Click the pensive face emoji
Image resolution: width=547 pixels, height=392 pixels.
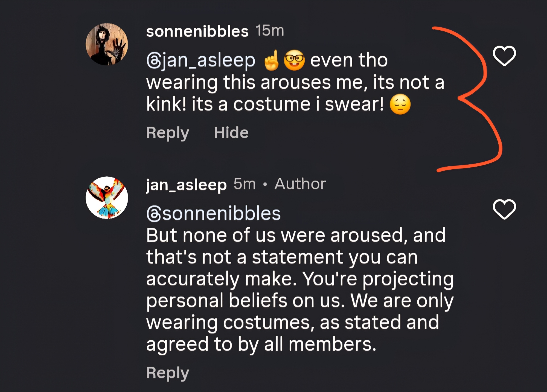click(400, 104)
